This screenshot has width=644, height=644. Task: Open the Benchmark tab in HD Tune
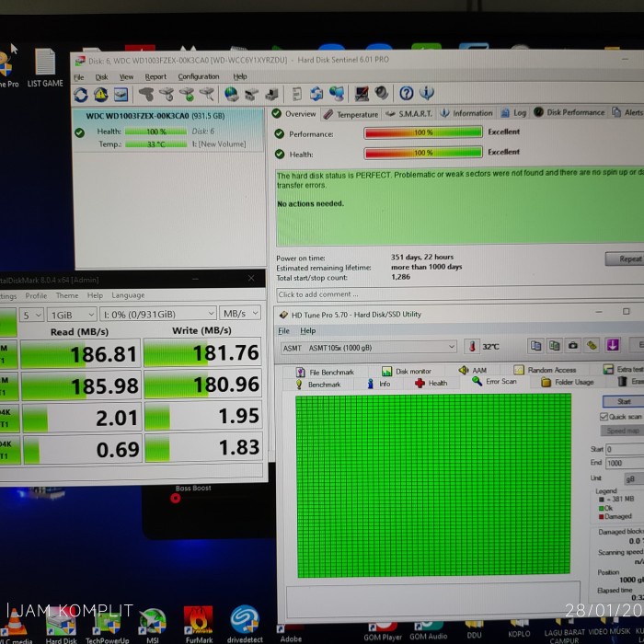point(318,385)
